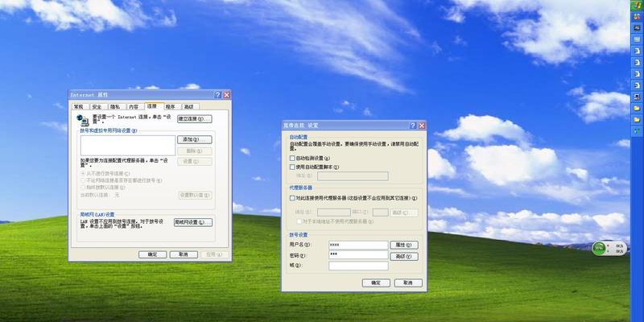Screen dimensions: 644x322
Task: Click the 建立连接 button
Action: click(195, 119)
